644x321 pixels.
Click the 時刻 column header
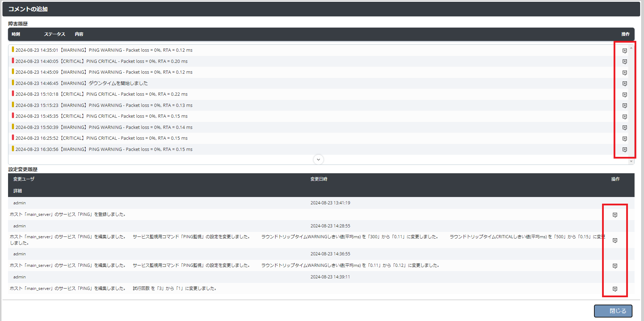point(16,34)
